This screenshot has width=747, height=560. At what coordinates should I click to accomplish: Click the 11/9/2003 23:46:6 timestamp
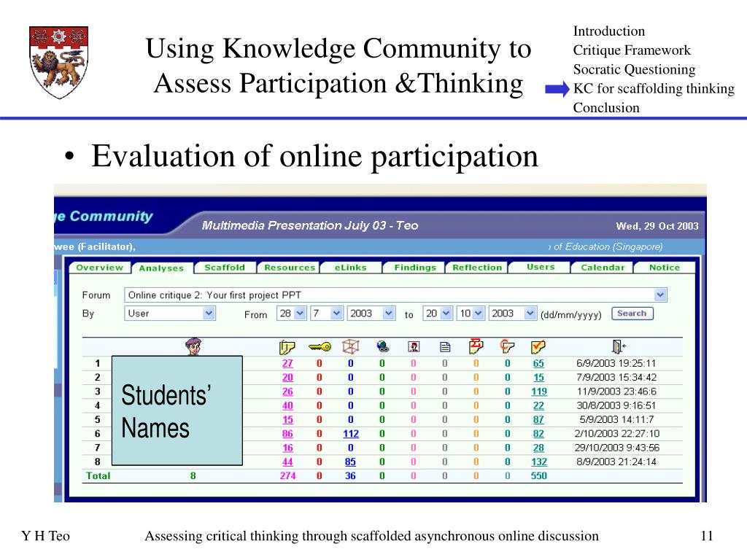tap(616, 392)
